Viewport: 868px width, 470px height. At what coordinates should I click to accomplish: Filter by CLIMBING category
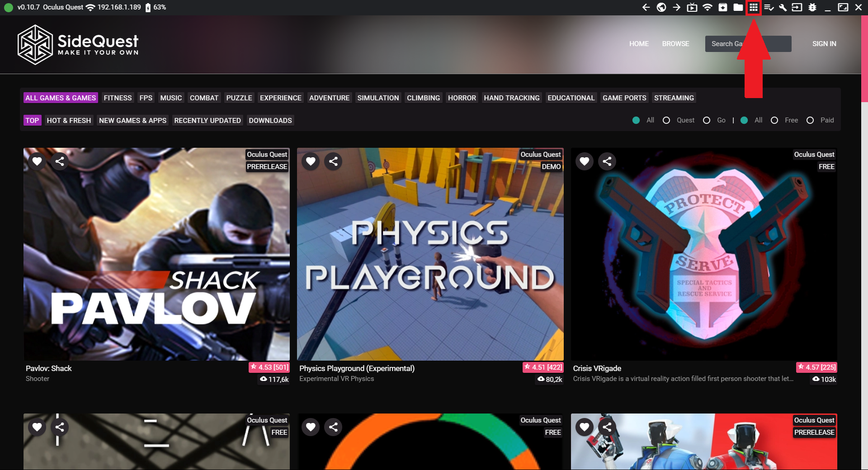[423, 98]
